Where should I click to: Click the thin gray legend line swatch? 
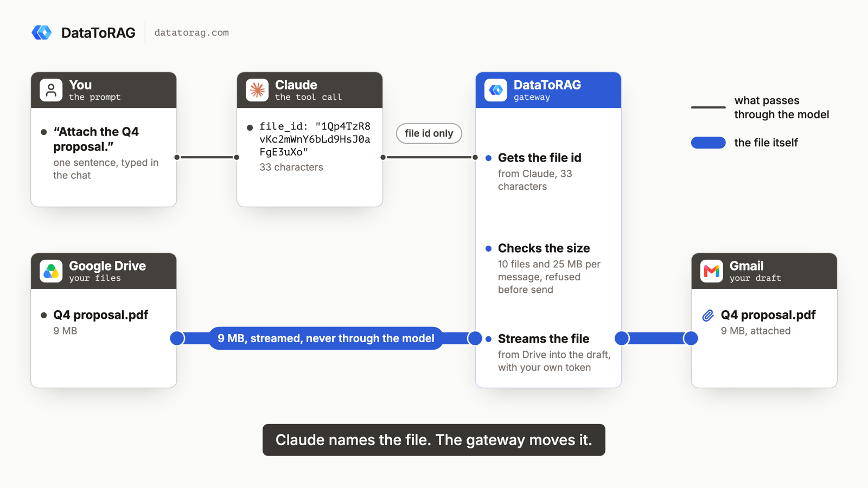pyautogui.click(x=709, y=107)
